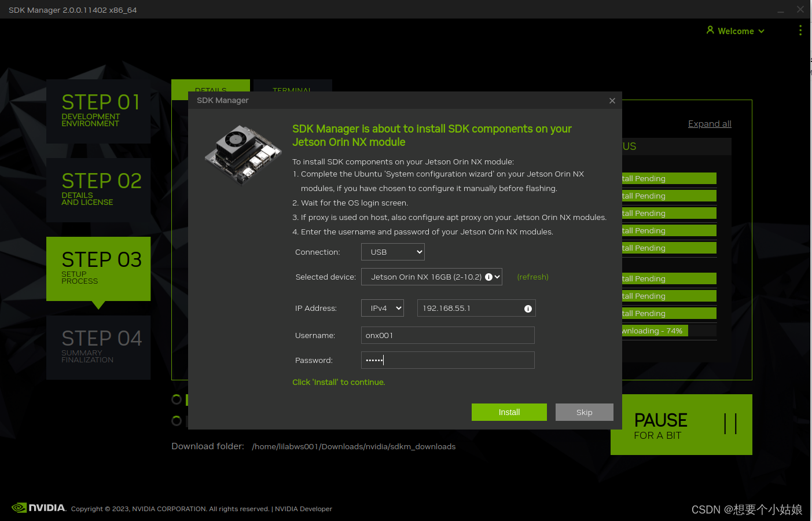Click the info icon in IP address field

528,309
